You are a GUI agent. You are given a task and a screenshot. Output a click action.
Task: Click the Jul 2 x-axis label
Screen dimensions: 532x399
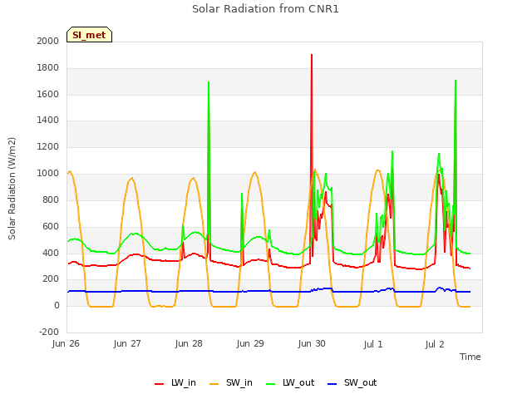(x=435, y=344)
